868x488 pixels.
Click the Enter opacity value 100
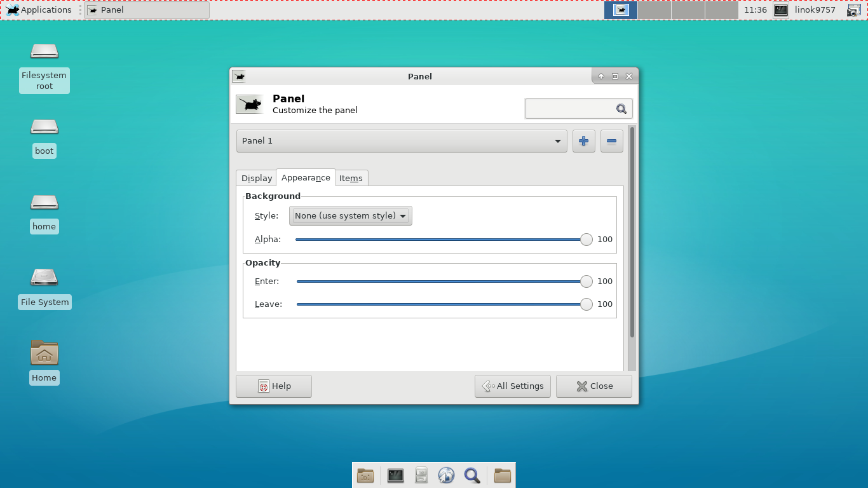pyautogui.click(x=605, y=281)
